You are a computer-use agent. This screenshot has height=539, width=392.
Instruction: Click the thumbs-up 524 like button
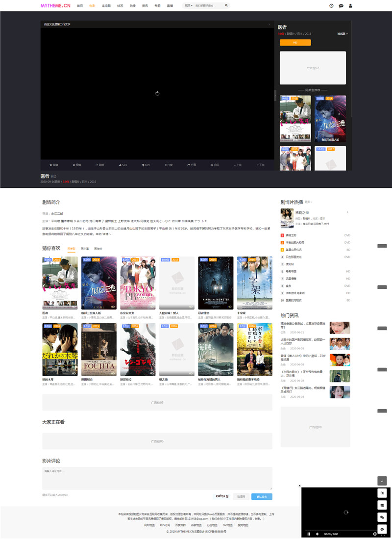[x=122, y=165]
